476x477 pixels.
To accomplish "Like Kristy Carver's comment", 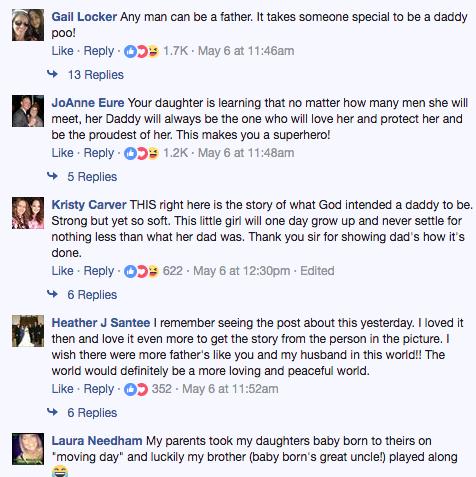I will click(62, 271).
